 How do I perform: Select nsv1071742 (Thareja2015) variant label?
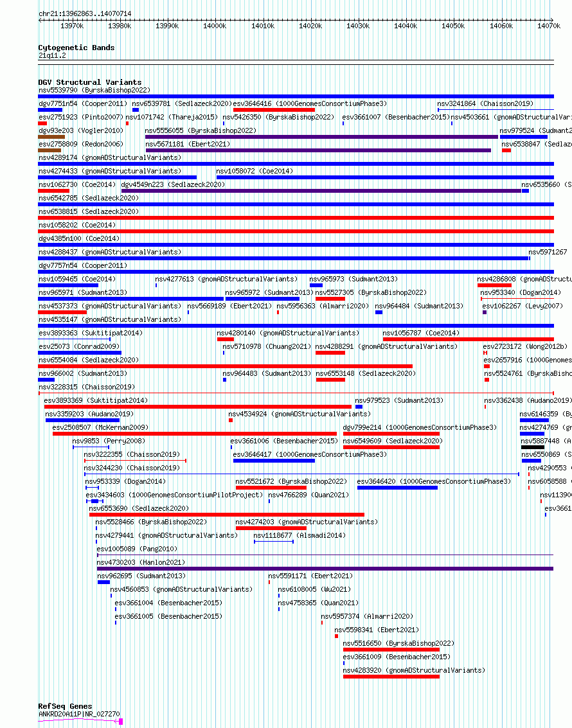pyautogui.click(x=172, y=117)
